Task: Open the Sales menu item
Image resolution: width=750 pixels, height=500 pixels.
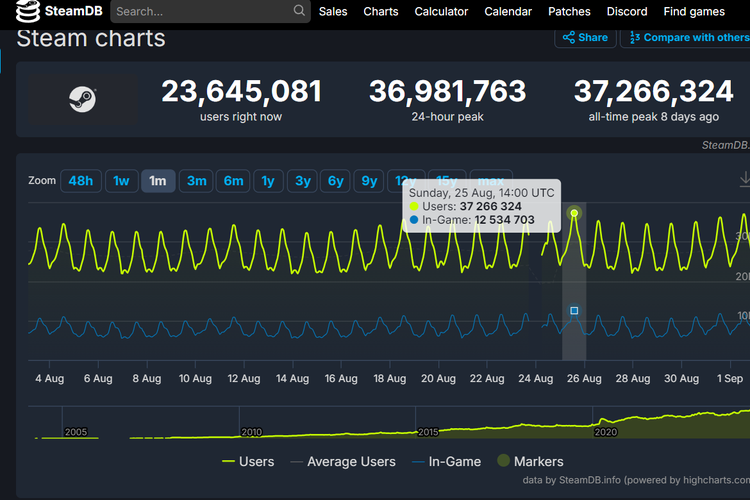Action: (x=333, y=12)
